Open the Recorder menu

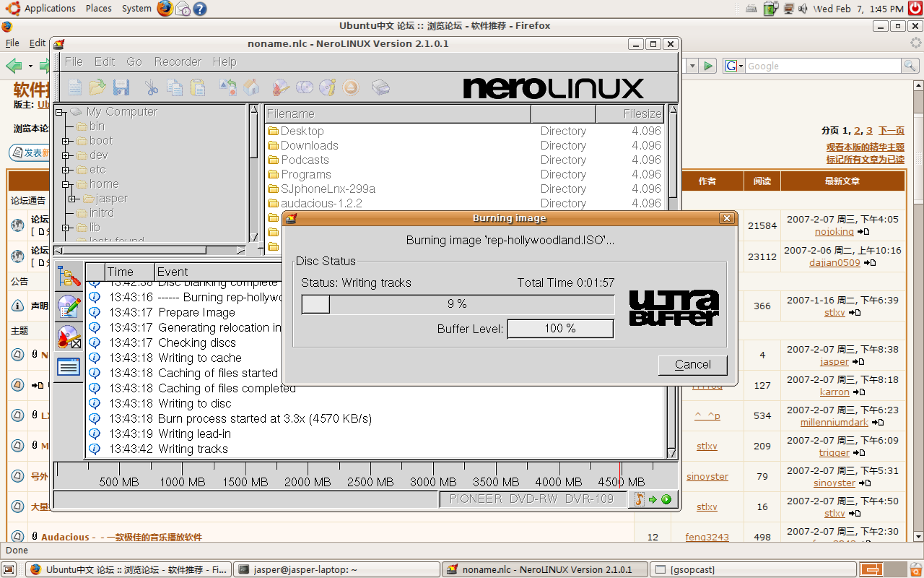[178, 61]
